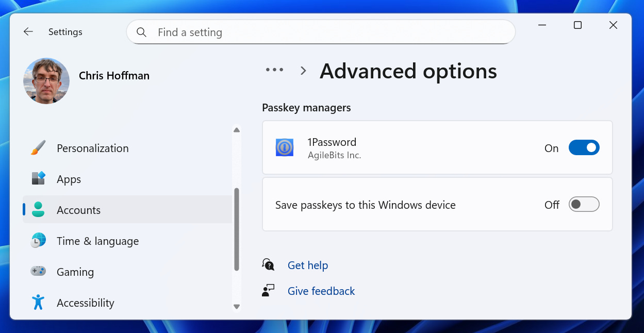644x333 pixels.
Task: Click into the Find a setting search field
Action: (x=321, y=32)
